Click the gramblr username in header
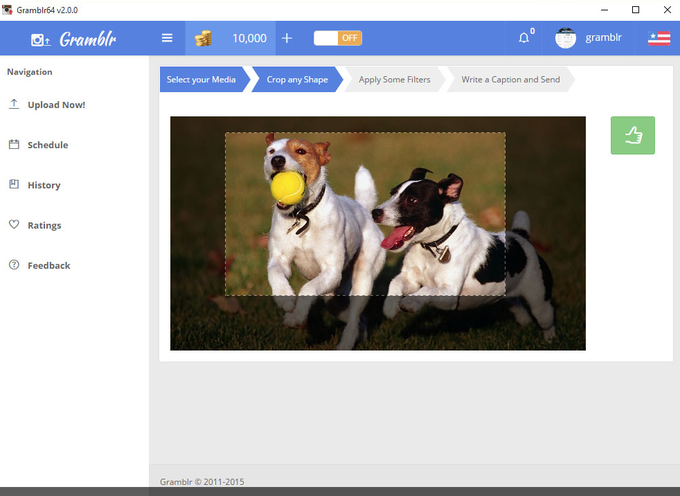 (x=604, y=38)
